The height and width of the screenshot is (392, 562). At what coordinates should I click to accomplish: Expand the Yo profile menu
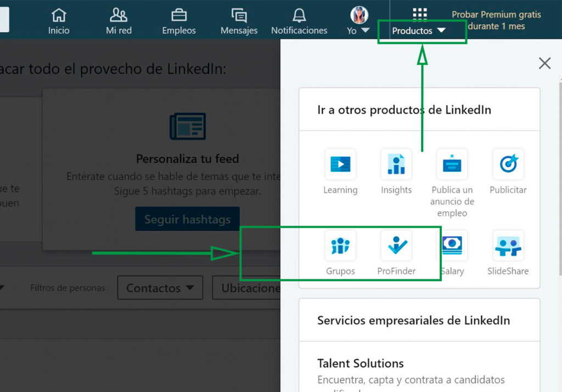click(x=357, y=19)
